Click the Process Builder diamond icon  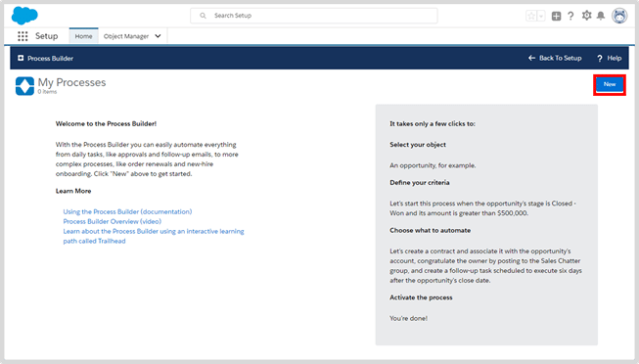(24, 86)
